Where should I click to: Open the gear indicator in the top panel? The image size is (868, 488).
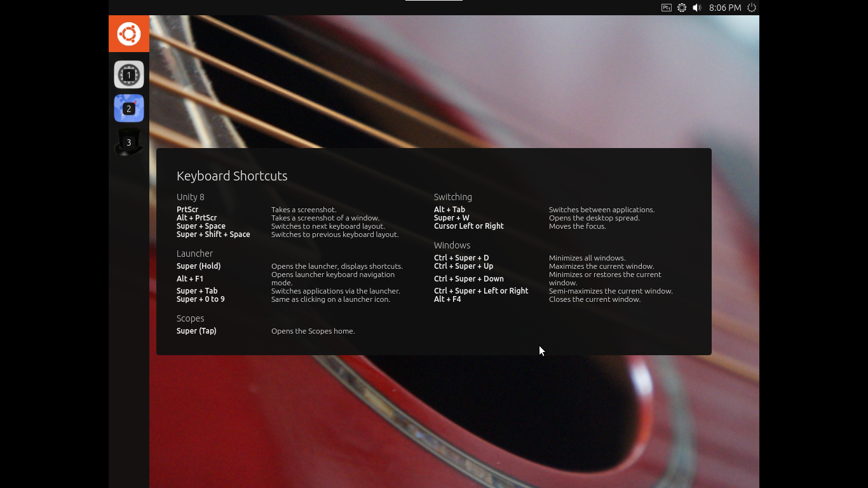(682, 8)
